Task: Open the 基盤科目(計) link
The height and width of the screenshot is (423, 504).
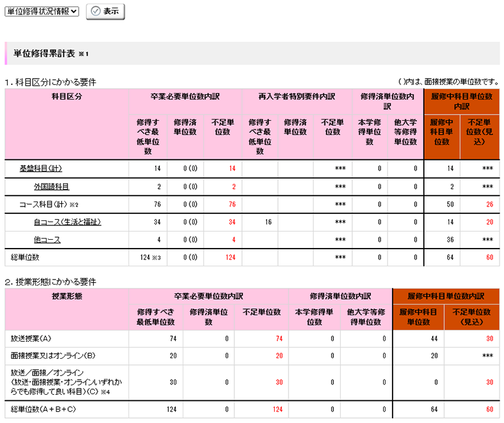Action: coord(41,169)
